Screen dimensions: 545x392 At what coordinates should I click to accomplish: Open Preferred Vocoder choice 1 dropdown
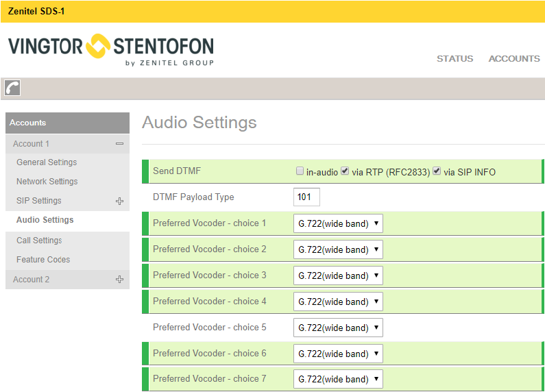338,223
